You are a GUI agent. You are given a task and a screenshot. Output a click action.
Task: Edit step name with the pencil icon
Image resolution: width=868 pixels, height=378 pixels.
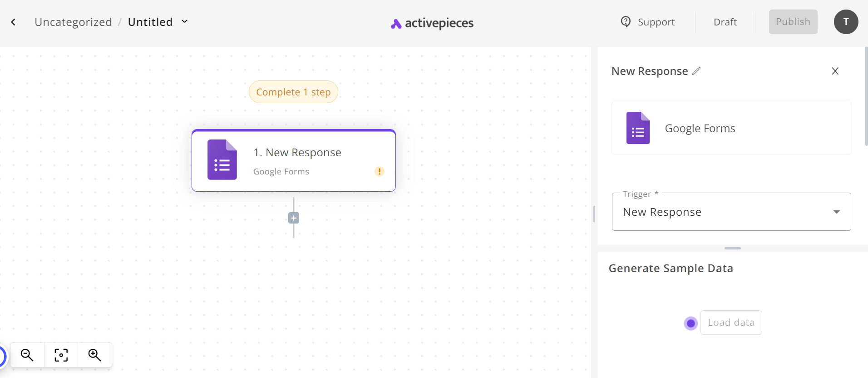point(696,71)
